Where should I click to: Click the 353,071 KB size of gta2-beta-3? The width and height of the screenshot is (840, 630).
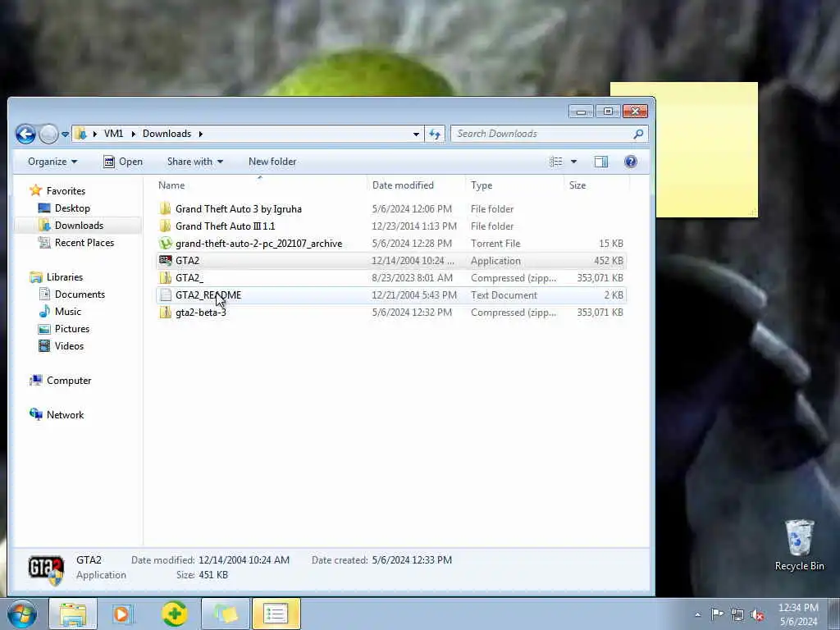(600, 313)
